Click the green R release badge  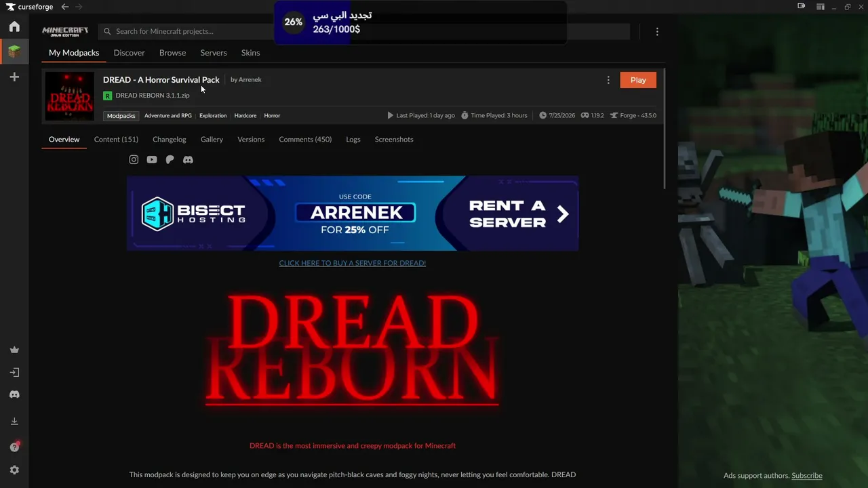tap(107, 96)
